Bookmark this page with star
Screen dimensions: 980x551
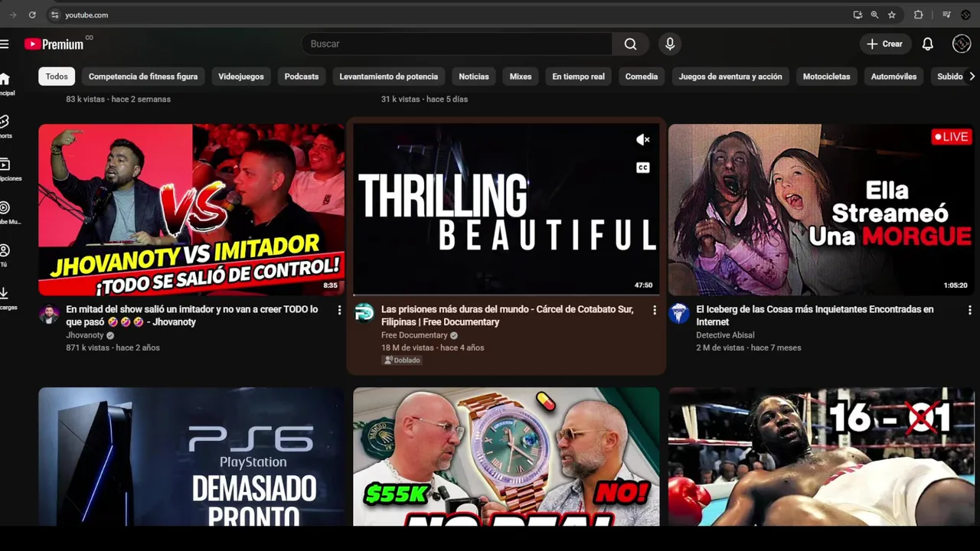tap(892, 15)
